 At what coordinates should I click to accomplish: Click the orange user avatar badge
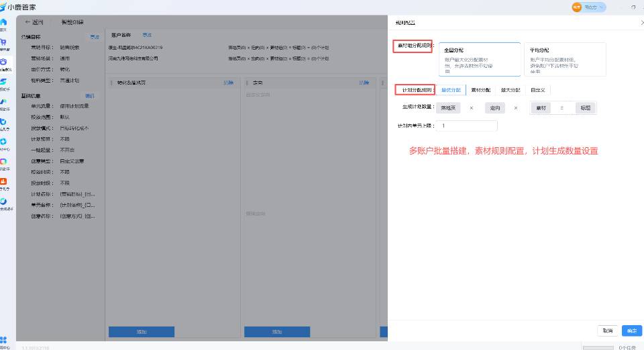pyautogui.click(x=576, y=7)
